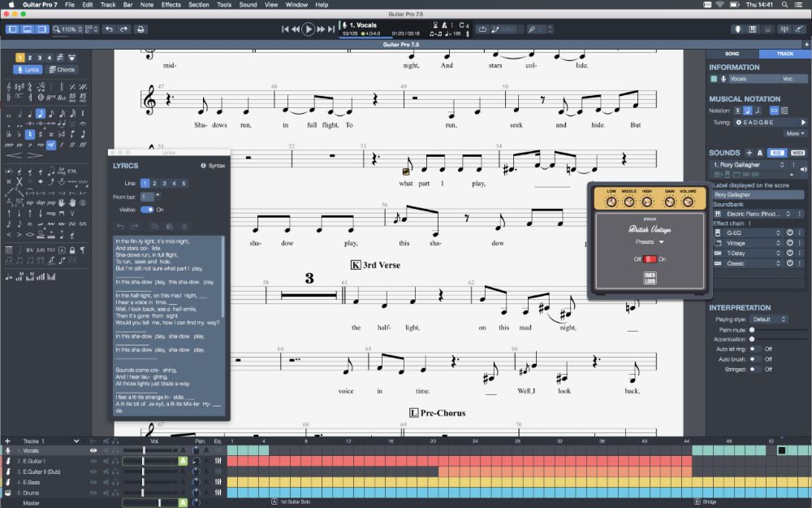Click the More button under Tuning

click(x=795, y=133)
